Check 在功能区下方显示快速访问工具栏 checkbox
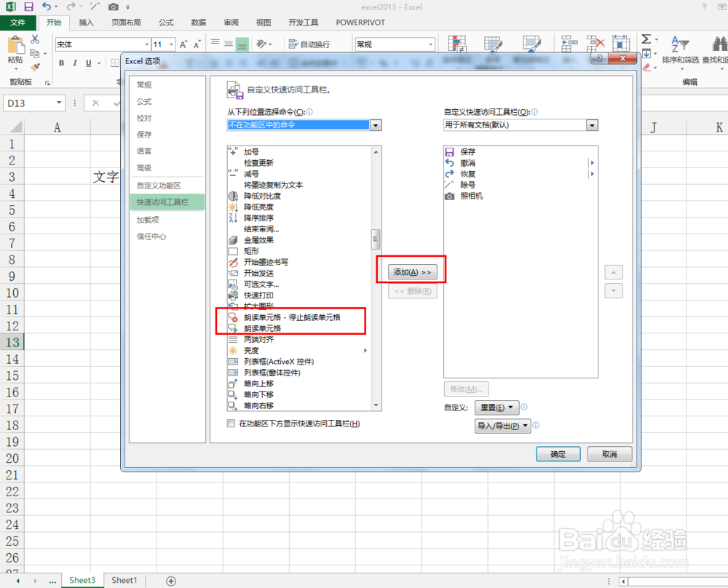728x588 pixels. coord(231,424)
